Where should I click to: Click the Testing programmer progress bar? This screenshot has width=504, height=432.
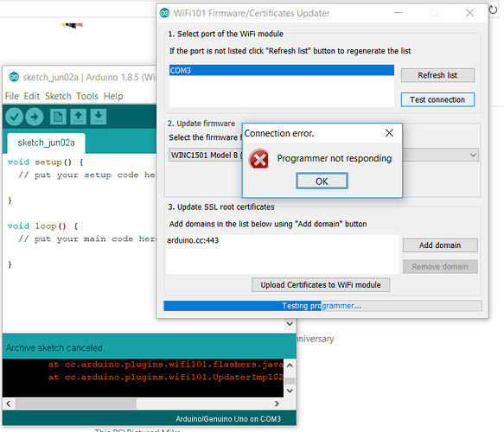322,306
